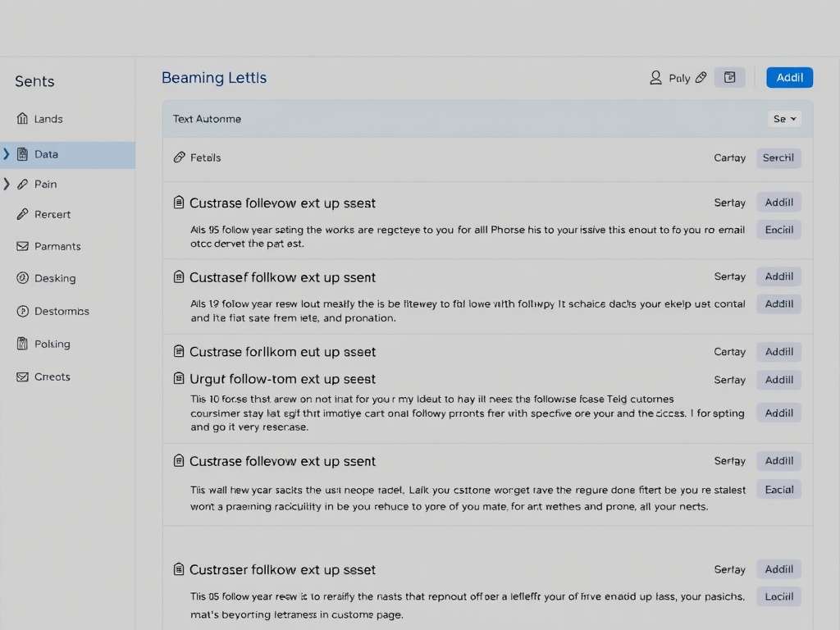Click the Encill button in first letter entry
Screen dimensions: 840x630
[778, 230]
